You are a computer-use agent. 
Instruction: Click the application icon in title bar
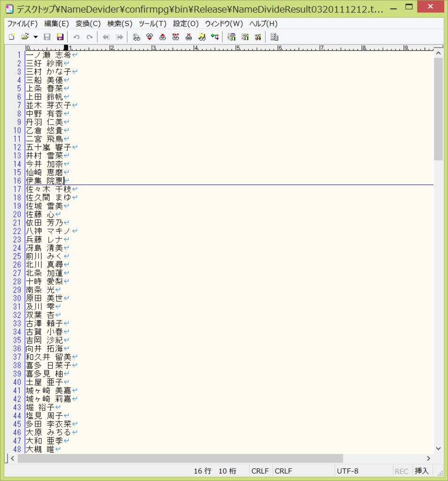click(x=9, y=9)
